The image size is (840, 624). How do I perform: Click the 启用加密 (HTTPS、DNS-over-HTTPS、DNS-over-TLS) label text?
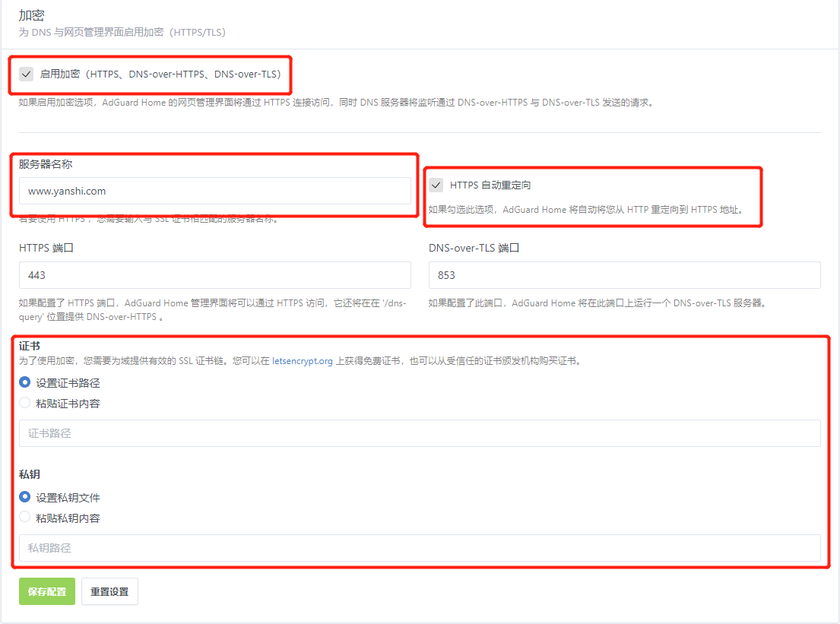click(x=160, y=74)
